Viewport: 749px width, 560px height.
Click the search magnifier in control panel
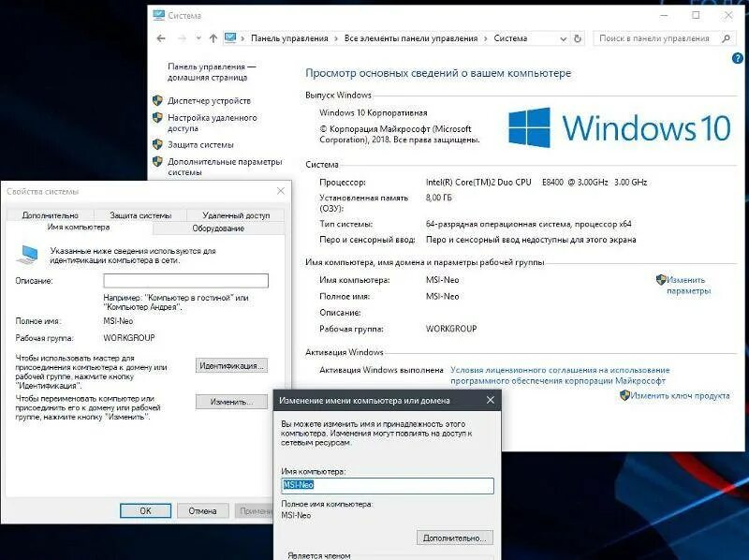tap(727, 38)
